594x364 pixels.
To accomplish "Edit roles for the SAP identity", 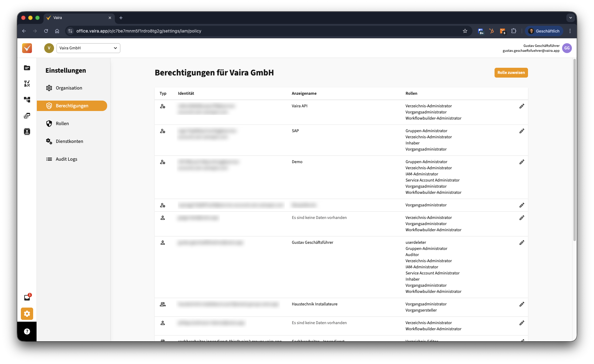I will click(x=522, y=131).
